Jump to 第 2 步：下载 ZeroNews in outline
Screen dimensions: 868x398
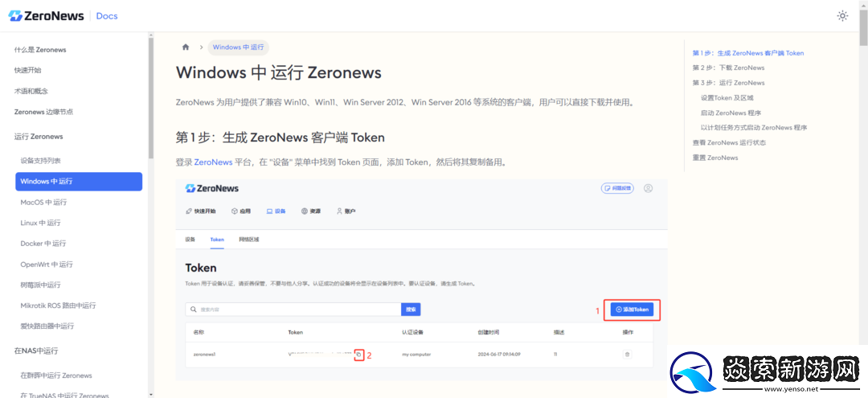coord(728,68)
